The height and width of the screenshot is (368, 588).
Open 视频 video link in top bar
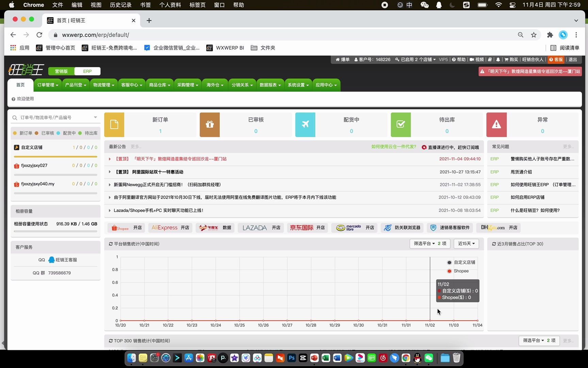[x=477, y=59]
